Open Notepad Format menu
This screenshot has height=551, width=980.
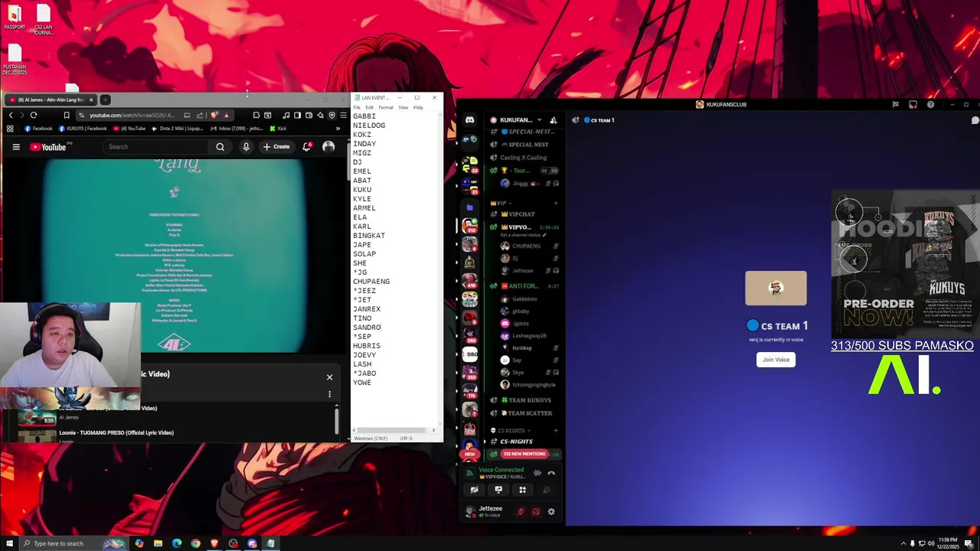[x=386, y=107]
